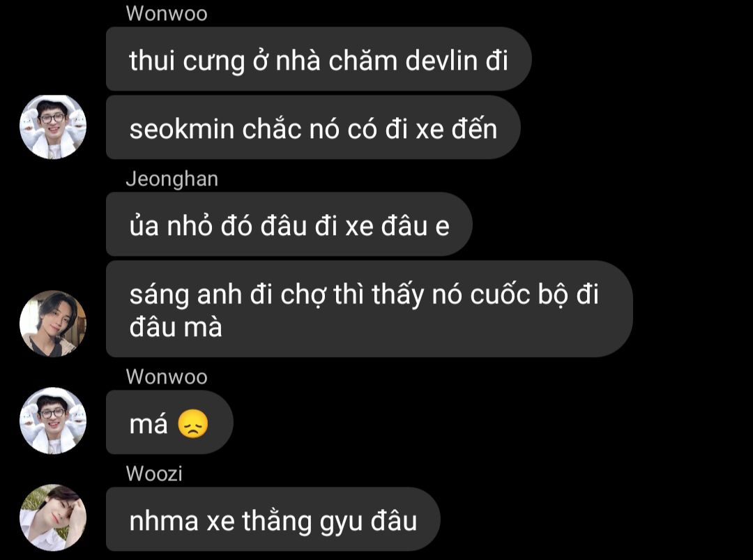
Task: Click the Wonwoo name above the 'thui cưng' message
Action: coord(167,13)
